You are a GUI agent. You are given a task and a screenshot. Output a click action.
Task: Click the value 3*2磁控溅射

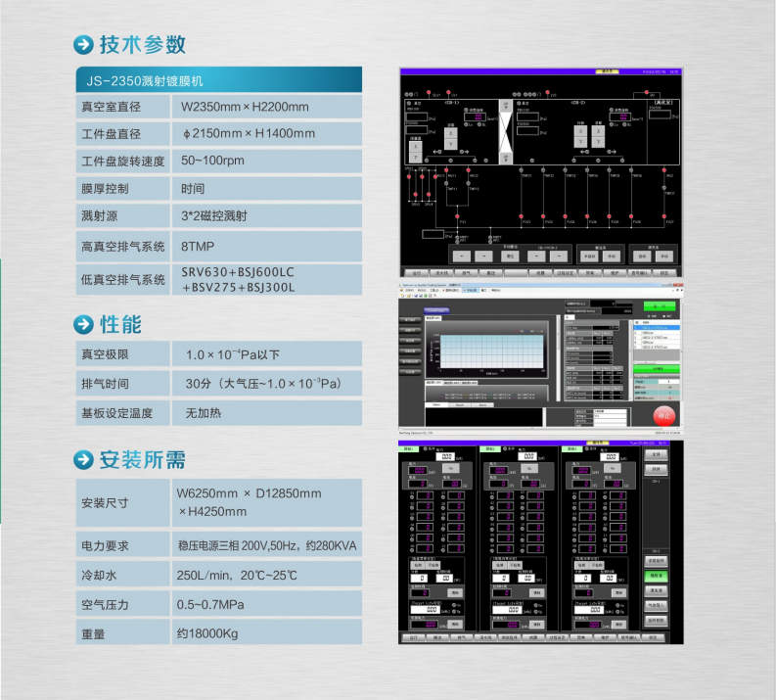[x=213, y=215]
